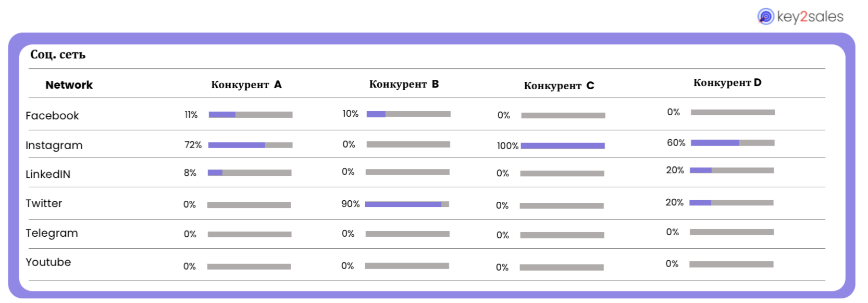This screenshot has height=303, width=868.
Task: Select the Конкурент A column header
Action: [246, 84]
